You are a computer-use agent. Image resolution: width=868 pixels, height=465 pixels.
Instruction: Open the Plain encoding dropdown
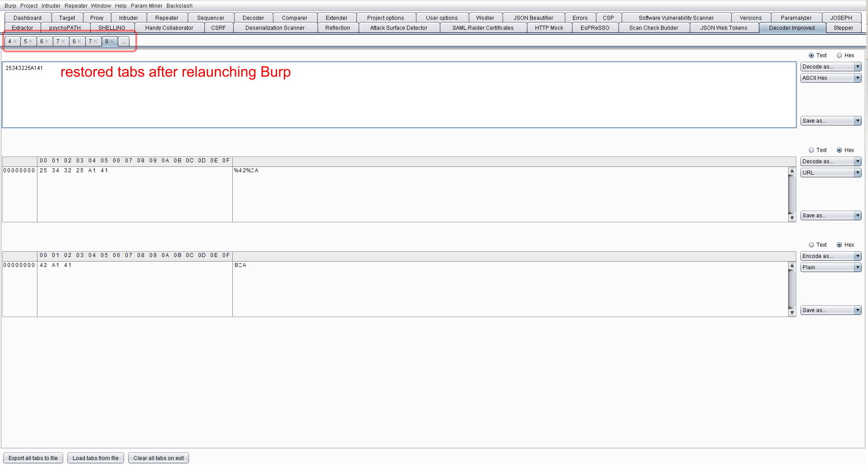pyautogui.click(x=831, y=267)
